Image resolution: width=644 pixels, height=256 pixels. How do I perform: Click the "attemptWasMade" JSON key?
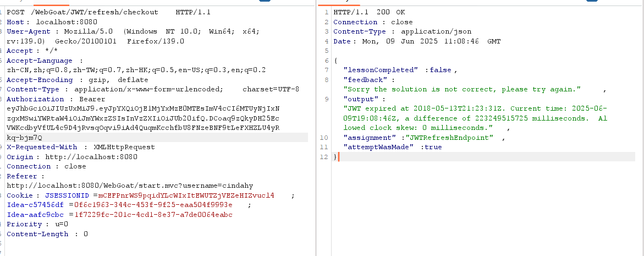[x=378, y=147]
